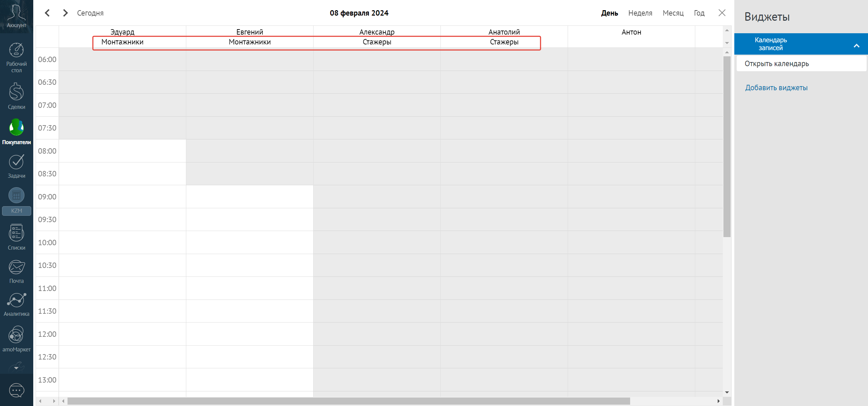868x406 pixels.
Task: Go to next day arrow
Action: pyautogui.click(x=65, y=13)
